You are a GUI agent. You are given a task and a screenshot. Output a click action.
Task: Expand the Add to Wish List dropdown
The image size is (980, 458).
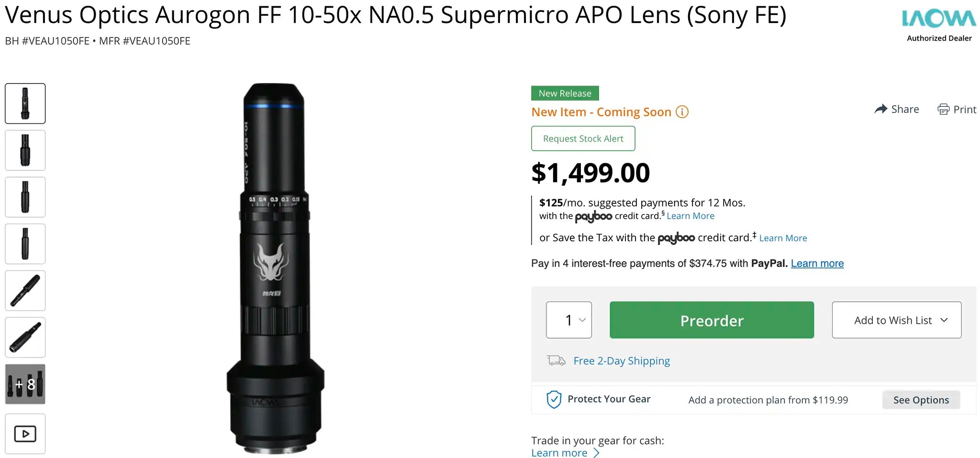[x=896, y=320]
